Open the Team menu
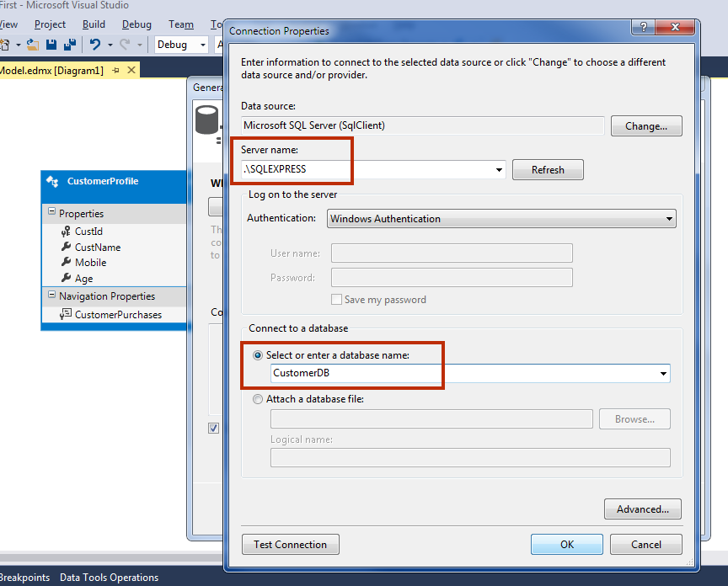Screen dimensions: 728x586 [181, 24]
